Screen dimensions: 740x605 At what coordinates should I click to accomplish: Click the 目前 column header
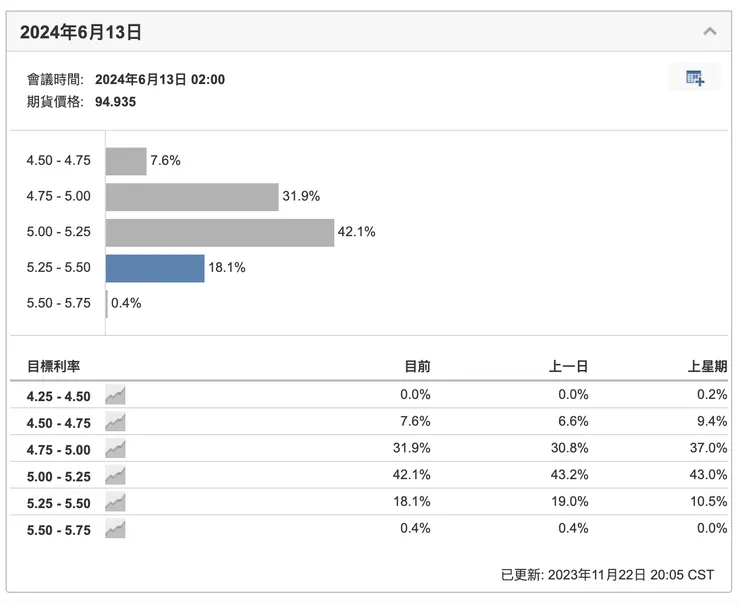click(x=416, y=367)
